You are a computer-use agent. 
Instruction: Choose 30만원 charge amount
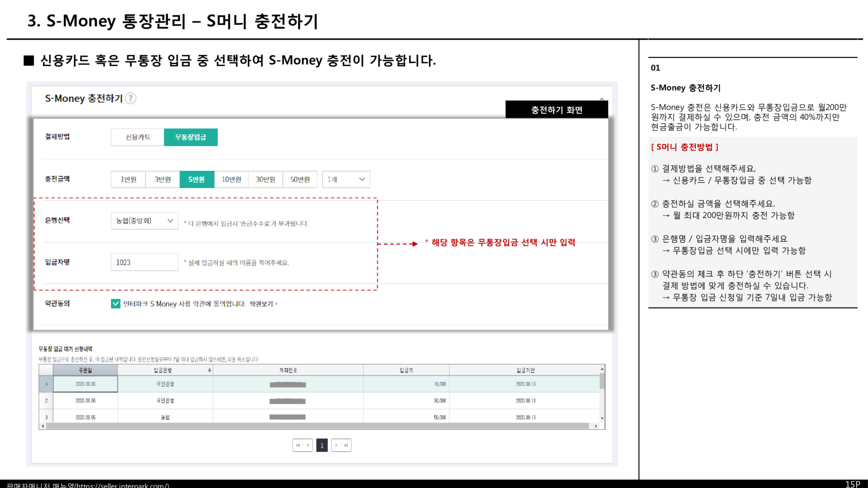266,179
